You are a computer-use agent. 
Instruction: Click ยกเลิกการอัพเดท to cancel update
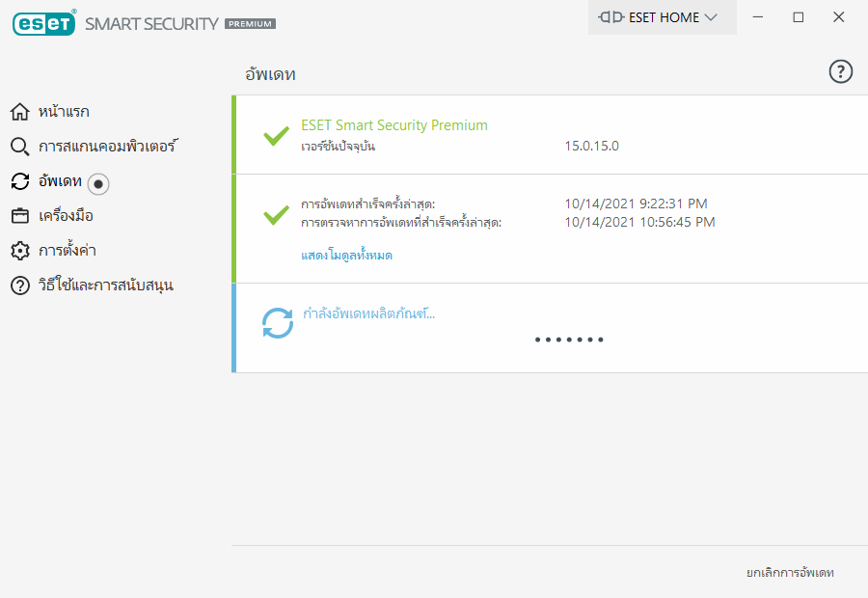pyautogui.click(x=790, y=573)
